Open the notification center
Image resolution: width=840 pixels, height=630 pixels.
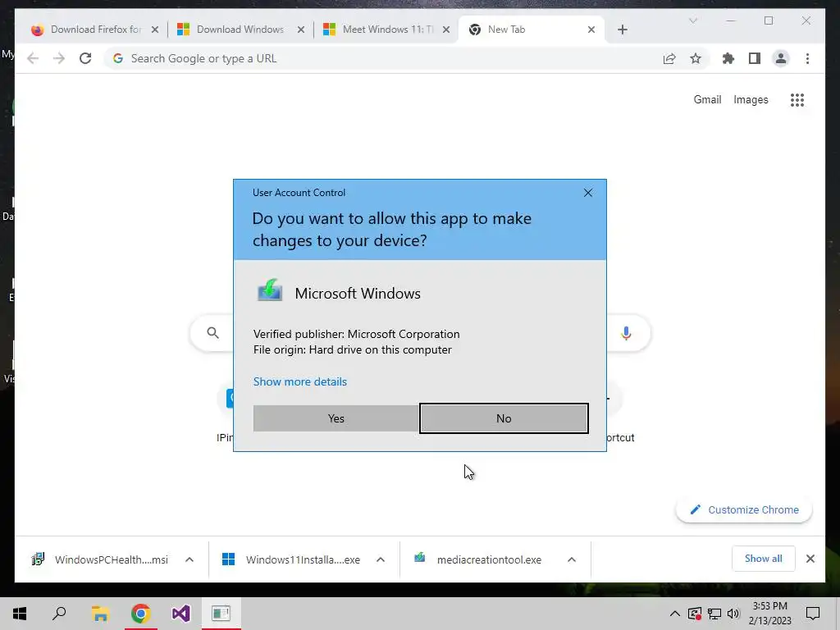point(813,614)
